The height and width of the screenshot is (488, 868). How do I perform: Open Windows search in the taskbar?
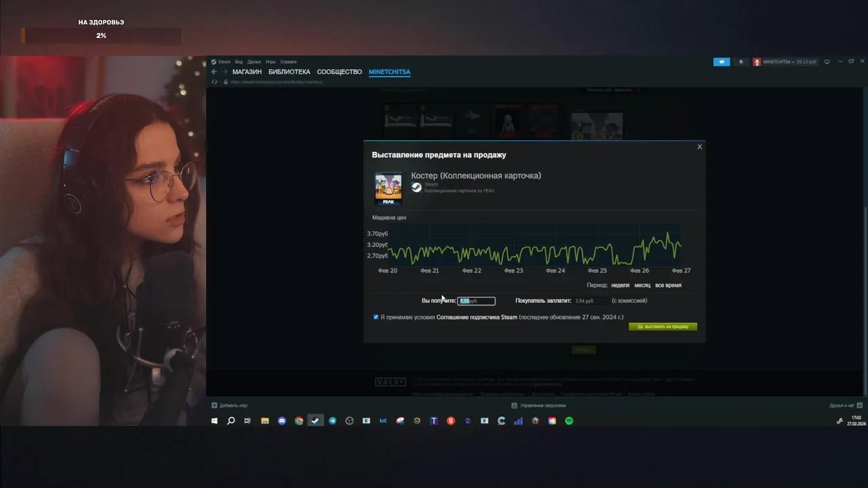[x=231, y=421]
